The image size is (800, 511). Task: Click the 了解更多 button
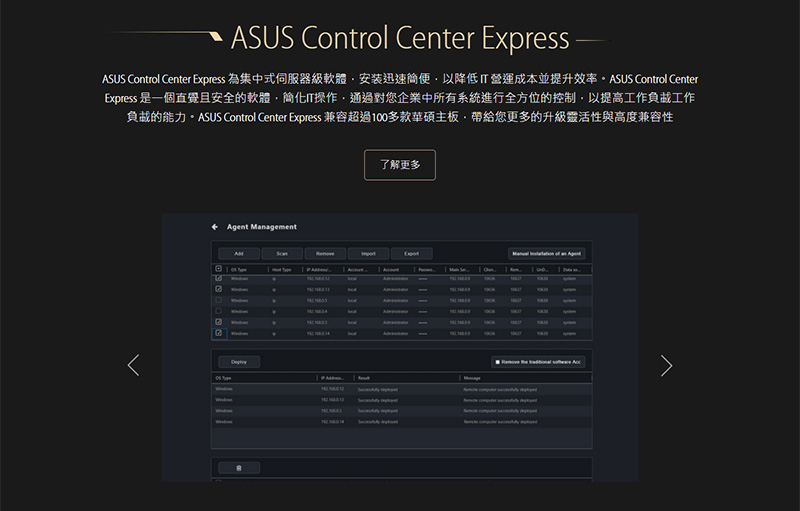click(x=399, y=165)
